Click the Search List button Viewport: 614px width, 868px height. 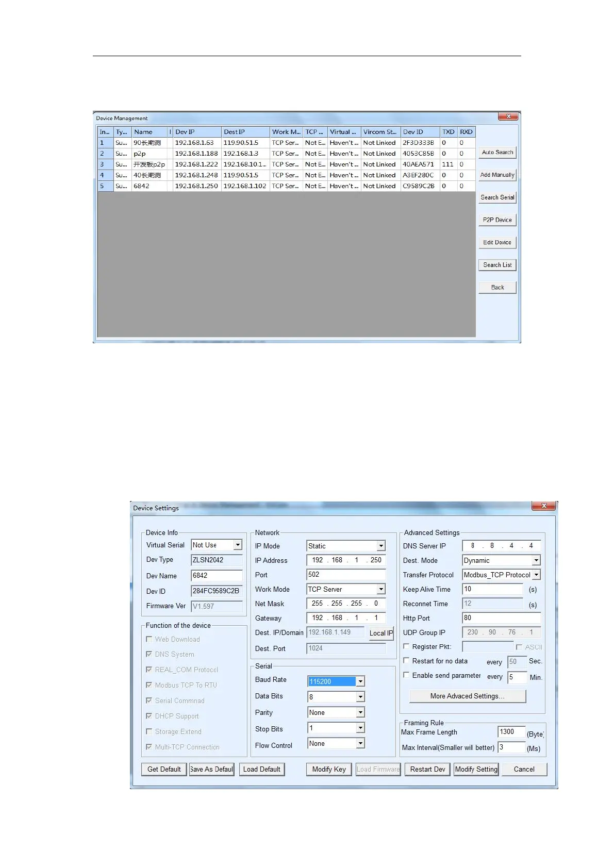pyautogui.click(x=497, y=265)
